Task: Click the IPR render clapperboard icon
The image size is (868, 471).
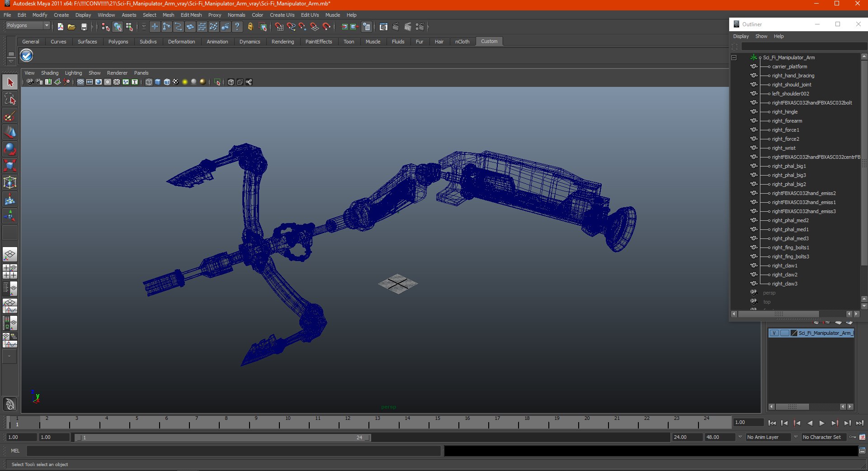Action: pos(408,27)
